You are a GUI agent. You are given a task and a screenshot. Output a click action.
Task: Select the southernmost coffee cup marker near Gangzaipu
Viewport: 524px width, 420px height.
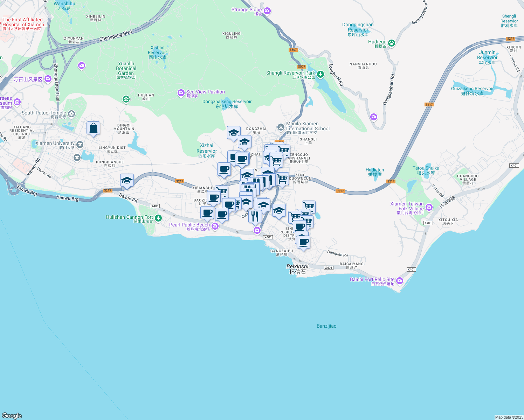[304, 242]
